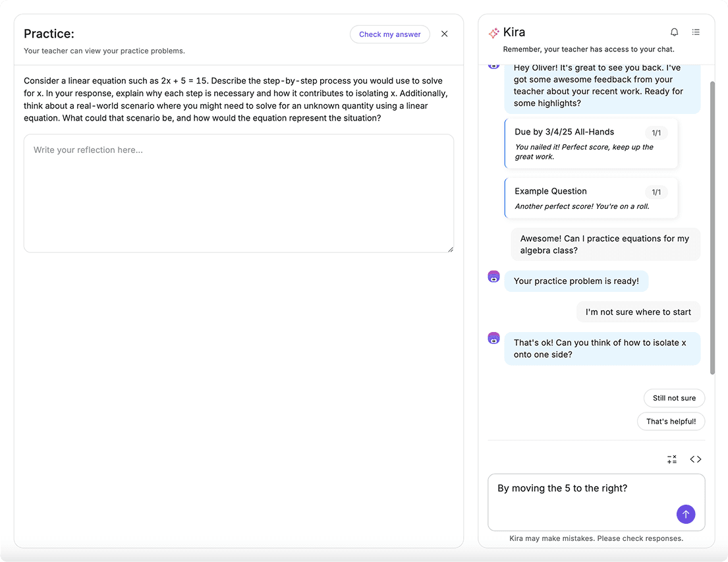Click Kira avatar beside 'That's ok!' message

click(493, 338)
